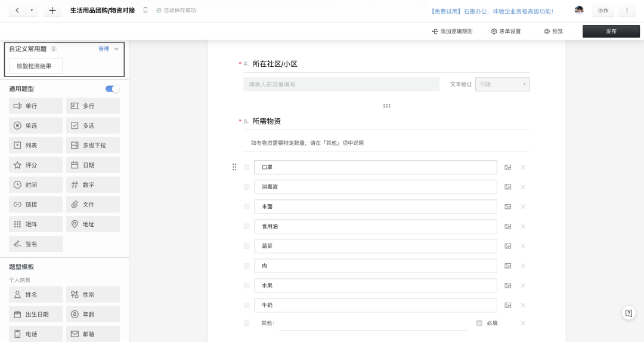
Task: Click the drag handle beside 口罩
Action: click(234, 167)
